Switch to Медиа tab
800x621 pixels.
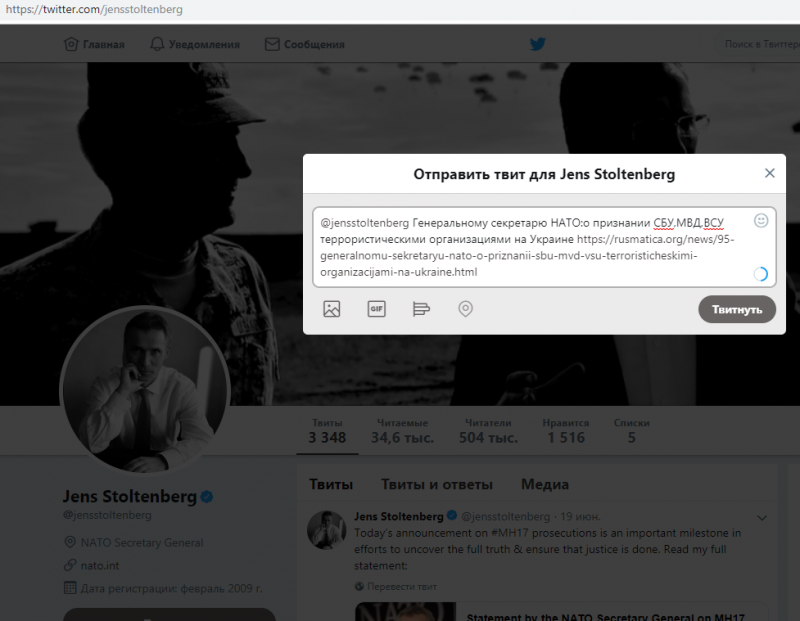(x=544, y=484)
